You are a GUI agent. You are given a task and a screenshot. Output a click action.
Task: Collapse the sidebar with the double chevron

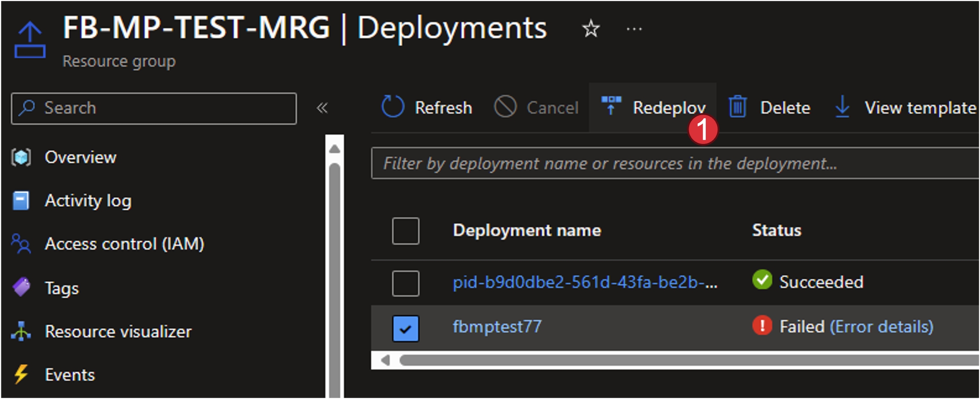(322, 108)
